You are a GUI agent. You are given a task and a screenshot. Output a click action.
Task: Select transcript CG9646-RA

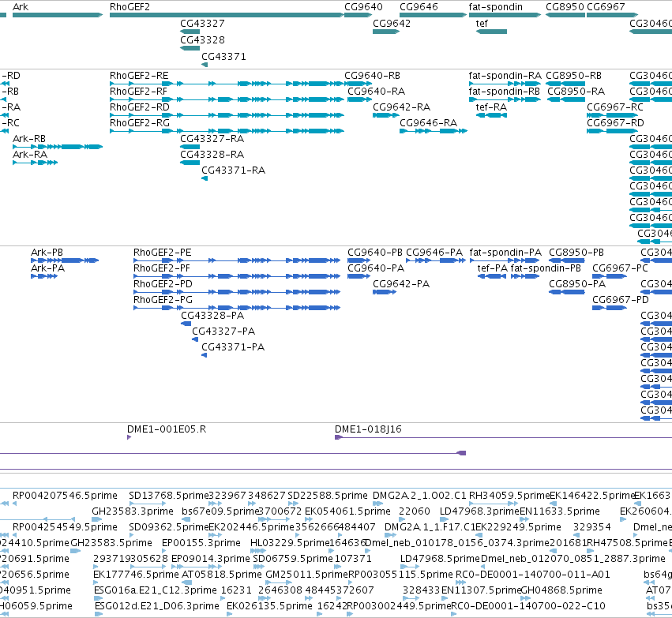[434, 131]
